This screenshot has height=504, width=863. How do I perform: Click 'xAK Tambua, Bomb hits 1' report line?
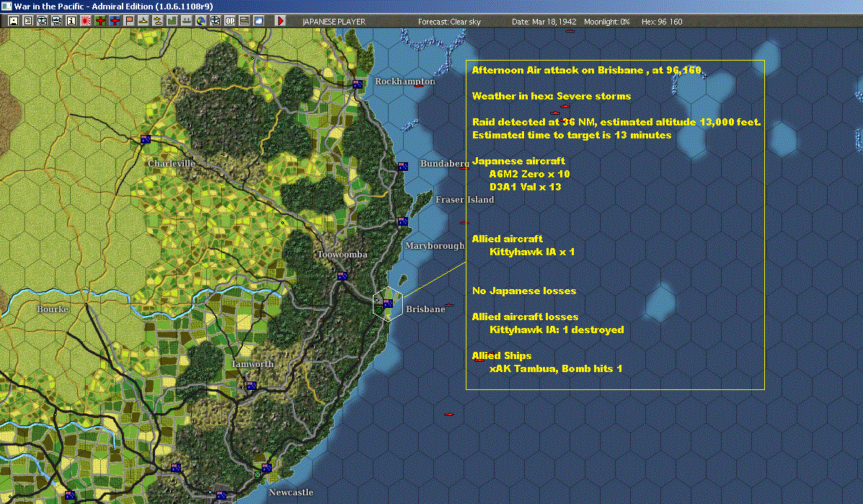click(x=556, y=368)
